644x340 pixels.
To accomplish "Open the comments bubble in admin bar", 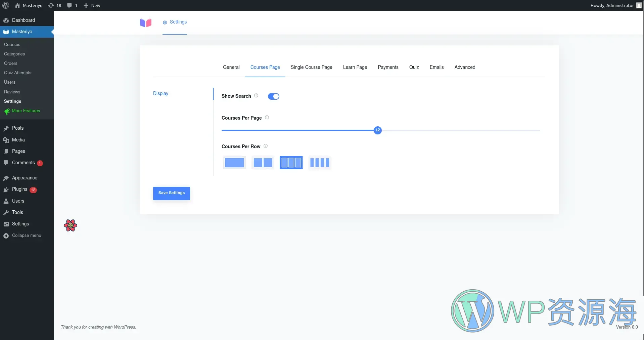I will (72, 5).
